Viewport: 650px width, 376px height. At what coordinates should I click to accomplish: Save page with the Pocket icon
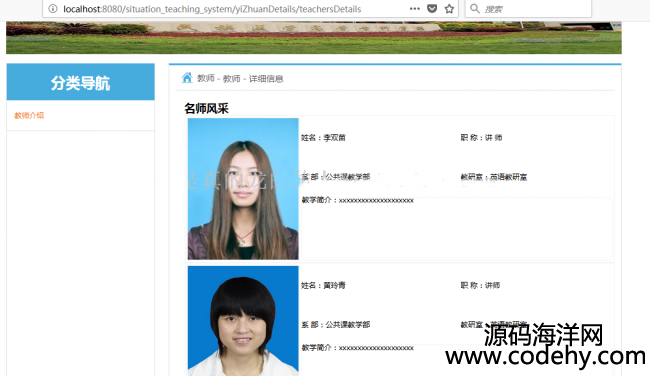pos(432,9)
